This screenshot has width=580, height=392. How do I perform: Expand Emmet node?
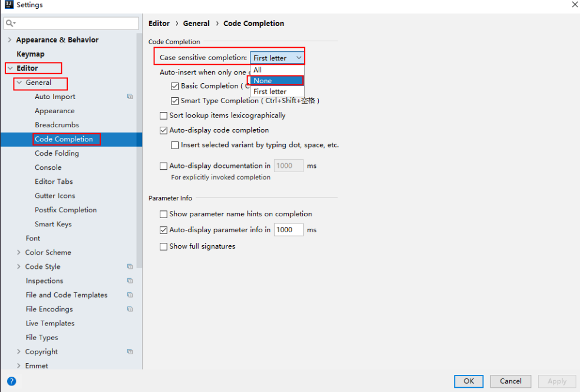18,365
